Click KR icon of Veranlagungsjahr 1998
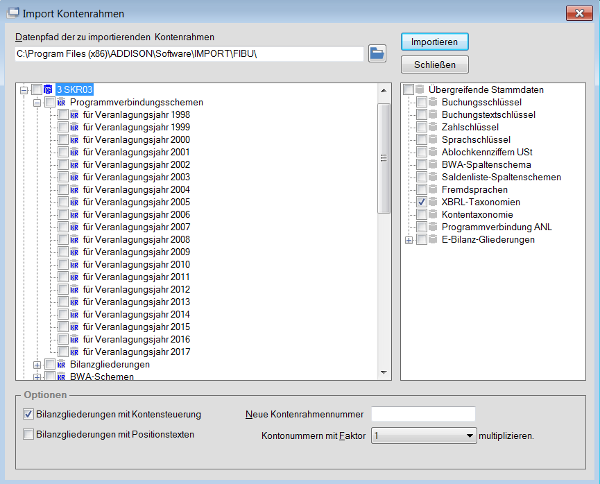 click(x=74, y=115)
